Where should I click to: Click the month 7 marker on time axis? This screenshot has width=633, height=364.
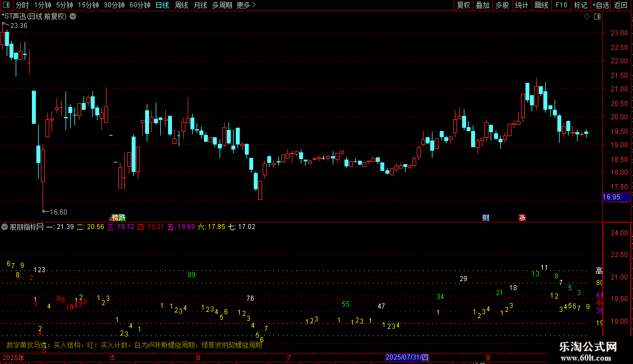click(x=289, y=357)
